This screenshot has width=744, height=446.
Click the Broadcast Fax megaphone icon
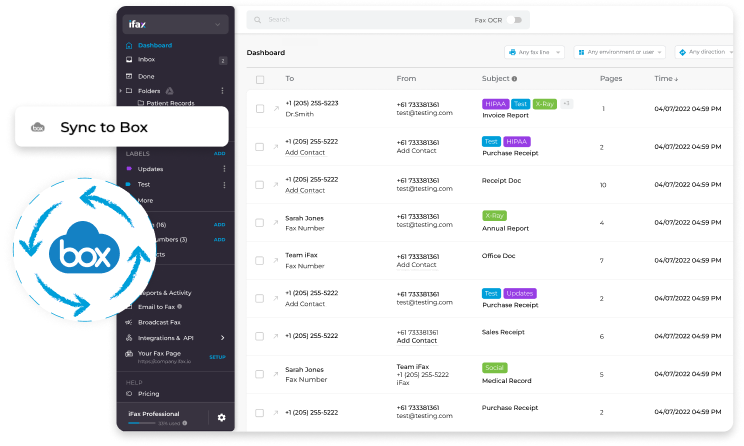point(129,322)
